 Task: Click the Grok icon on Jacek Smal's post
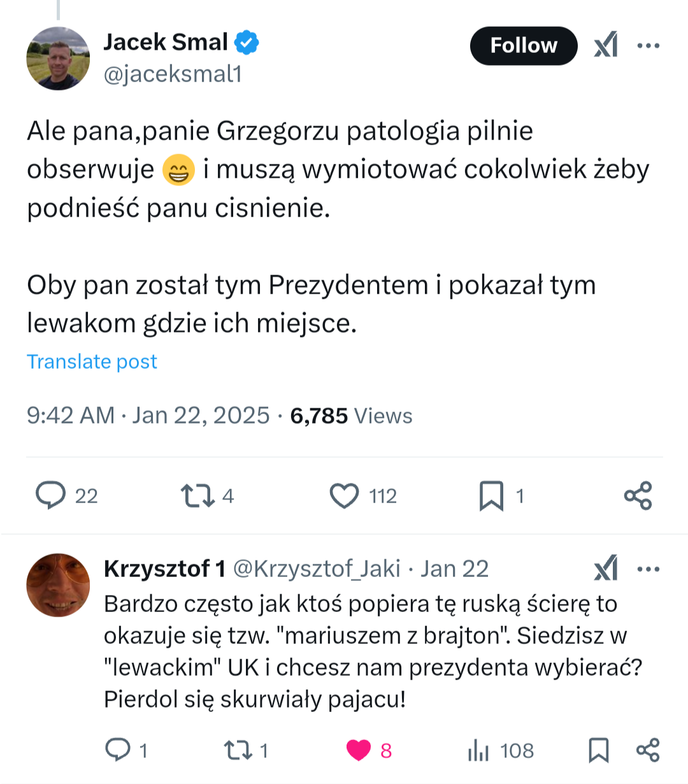606,45
